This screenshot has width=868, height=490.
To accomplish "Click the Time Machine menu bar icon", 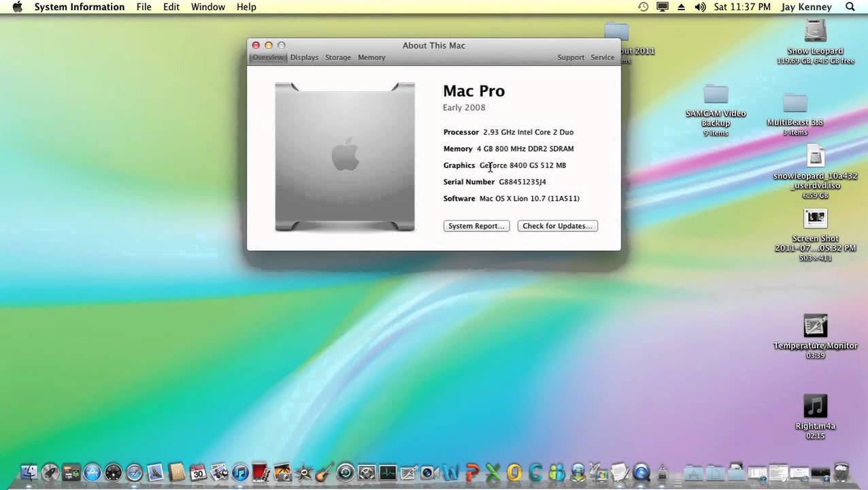I will click(x=643, y=7).
